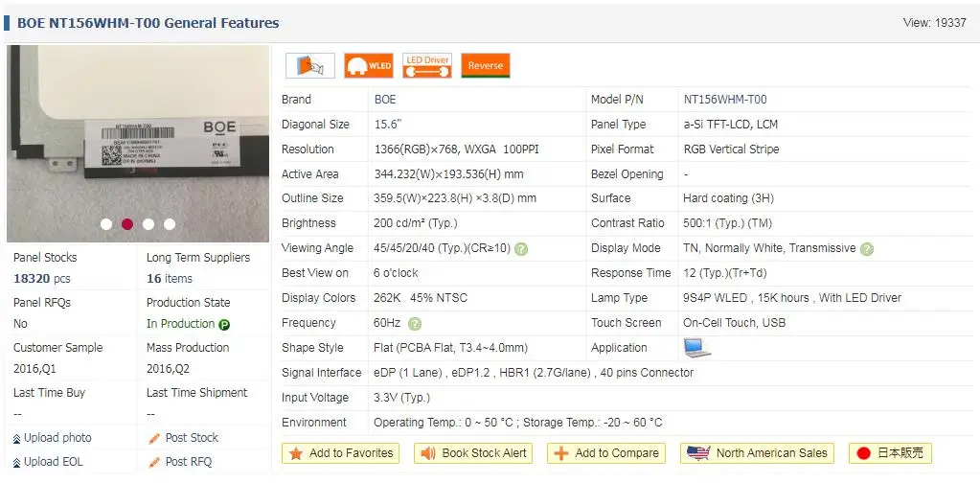Click the RGB Vertical Stripe value
980x483 pixels.
pos(731,149)
